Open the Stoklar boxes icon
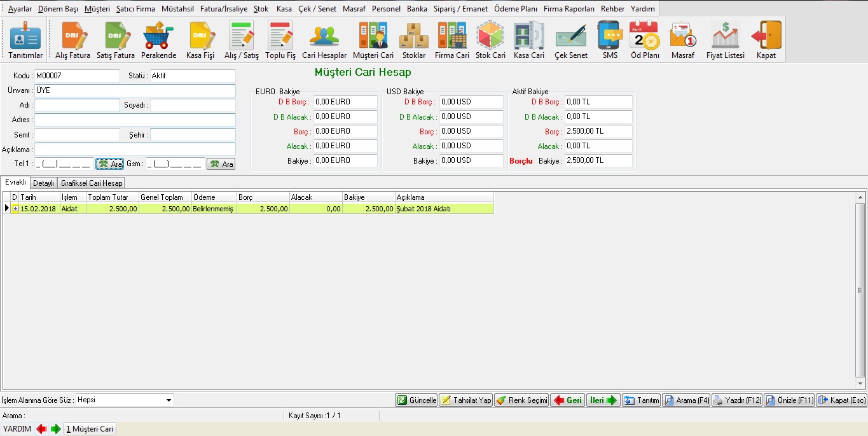The height and width of the screenshot is (436, 868). [413, 40]
